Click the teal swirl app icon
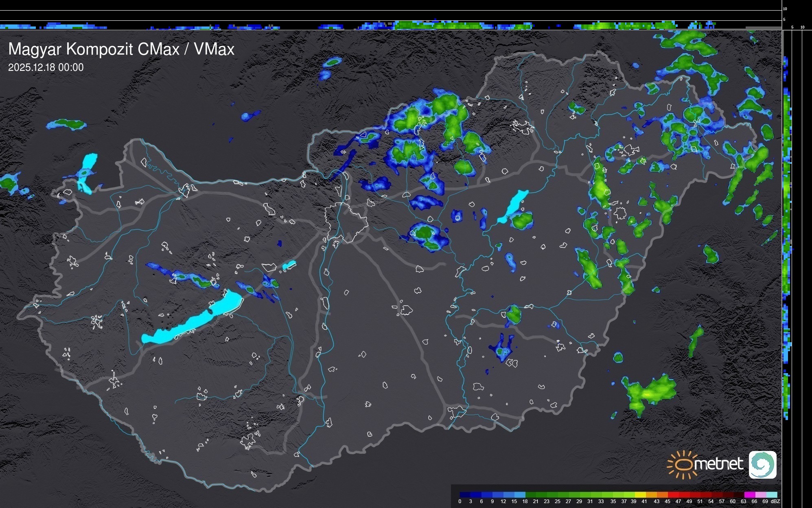The image size is (812, 508). (x=762, y=464)
